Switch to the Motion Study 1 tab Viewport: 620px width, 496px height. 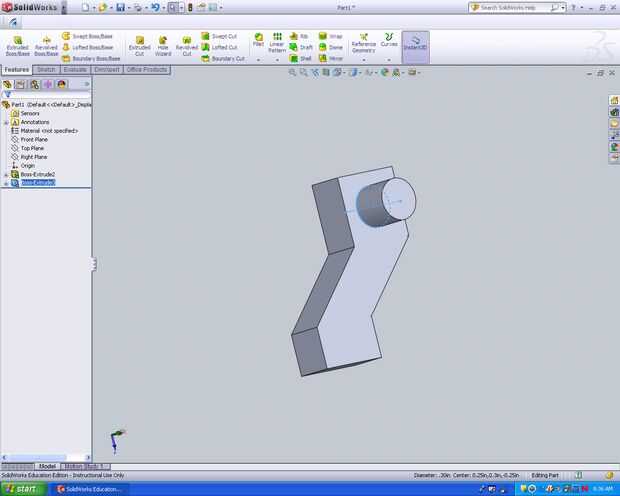[84, 467]
